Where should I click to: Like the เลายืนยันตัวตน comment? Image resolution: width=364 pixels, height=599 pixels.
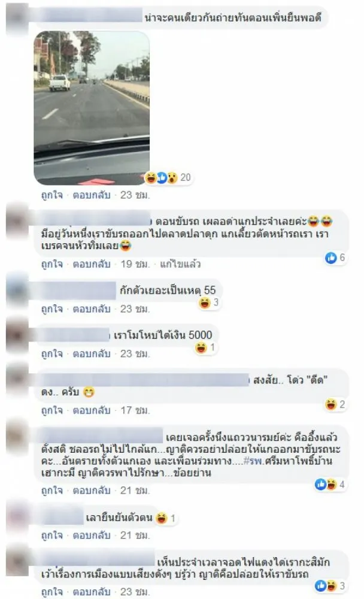(51, 536)
